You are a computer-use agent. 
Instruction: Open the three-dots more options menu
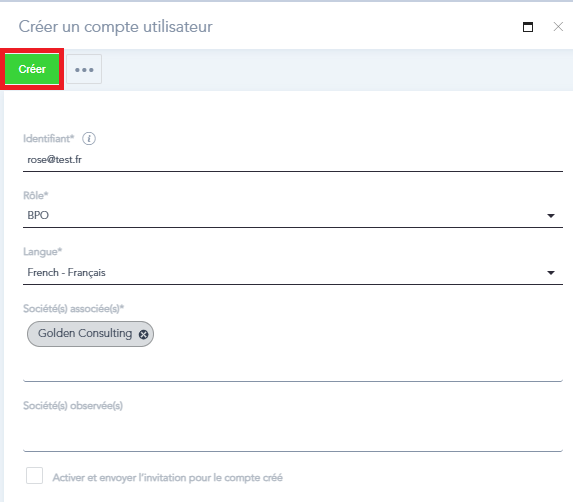point(84,69)
